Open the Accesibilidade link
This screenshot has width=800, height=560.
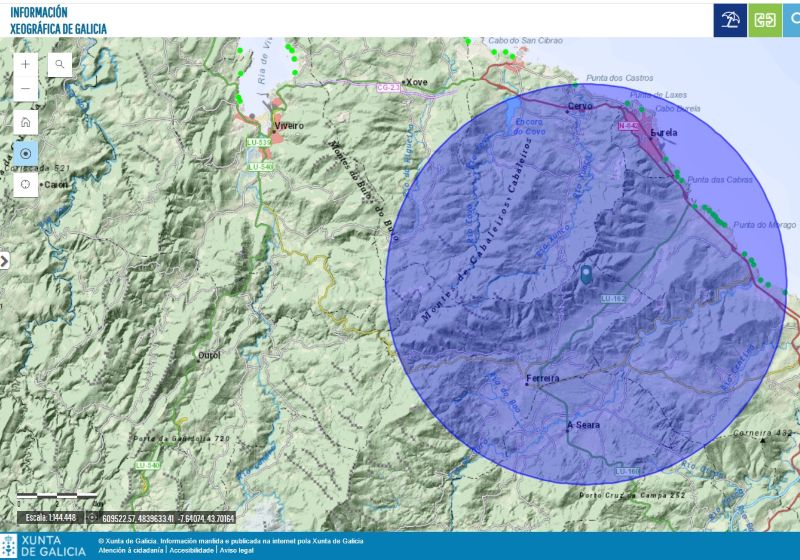pyautogui.click(x=191, y=551)
